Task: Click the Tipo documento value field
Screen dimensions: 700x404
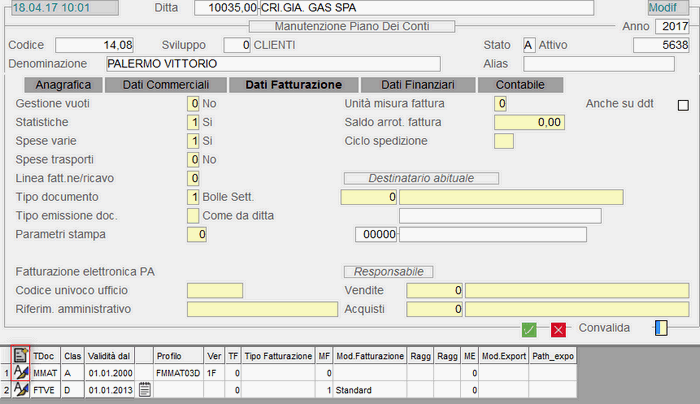Action: [x=193, y=197]
